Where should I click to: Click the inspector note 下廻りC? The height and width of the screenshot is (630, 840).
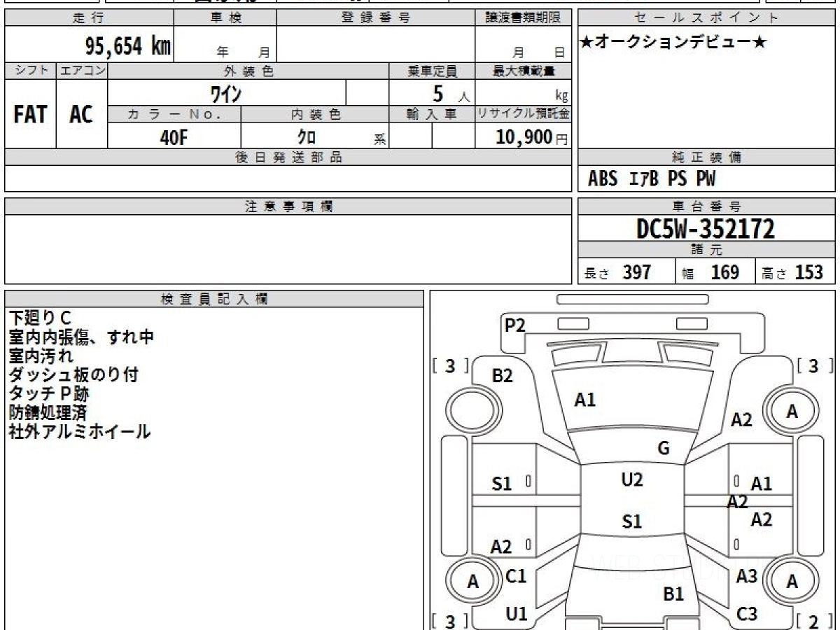[40, 318]
